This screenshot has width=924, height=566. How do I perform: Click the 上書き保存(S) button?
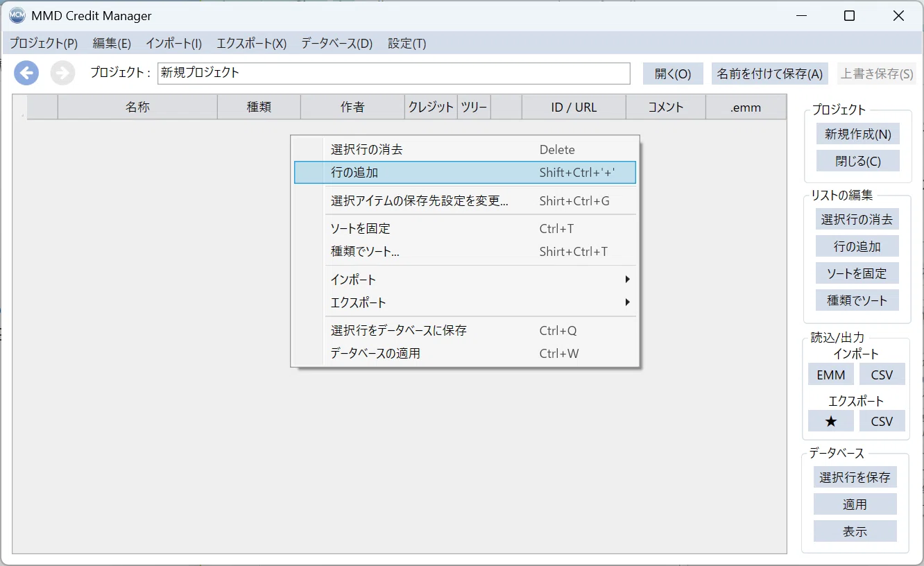point(877,74)
